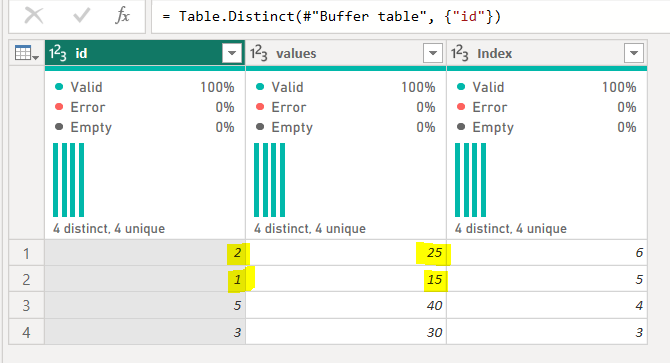
Task: Click the values cell showing 25
Action: click(346, 253)
